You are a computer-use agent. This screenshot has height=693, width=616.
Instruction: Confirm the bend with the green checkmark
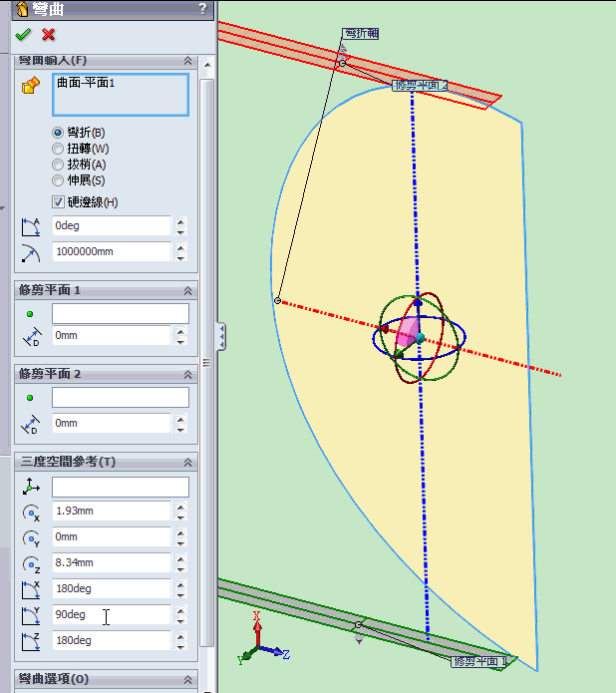[x=23, y=35]
